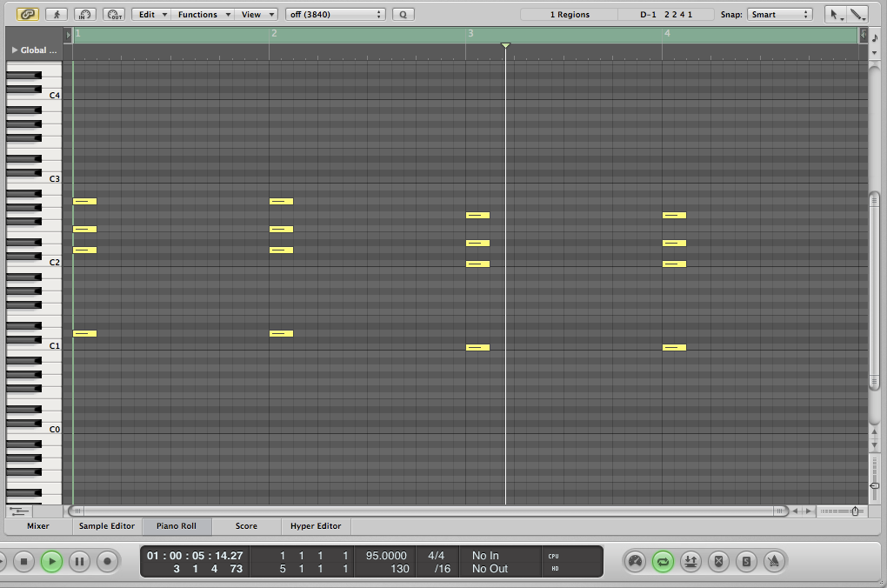Click the division value /16
This screenshot has width=887, height=588.
442,569
